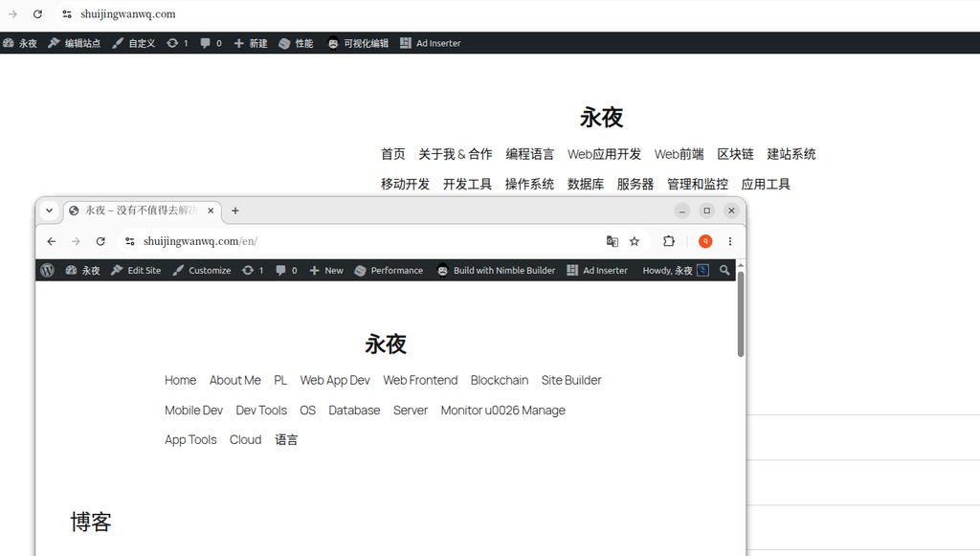Expand tab search dropdown in front window

click(x=49, y=211)
